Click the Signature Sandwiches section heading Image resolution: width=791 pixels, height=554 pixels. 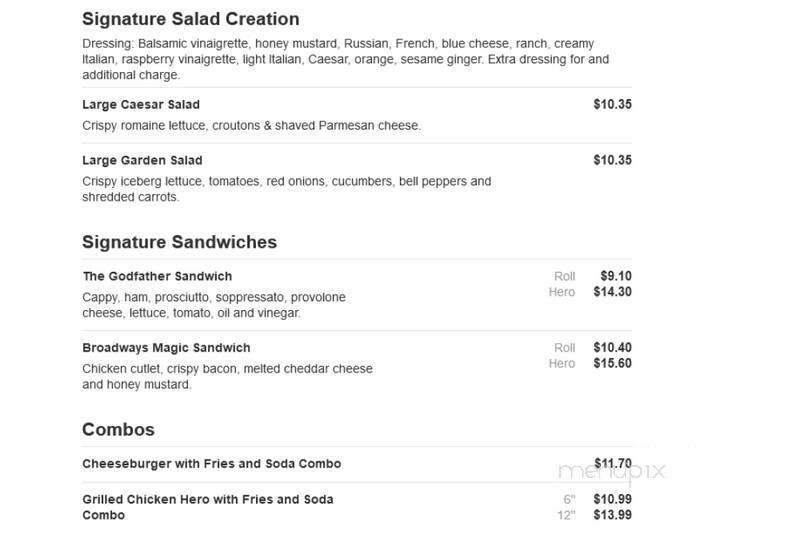(180, 242)
